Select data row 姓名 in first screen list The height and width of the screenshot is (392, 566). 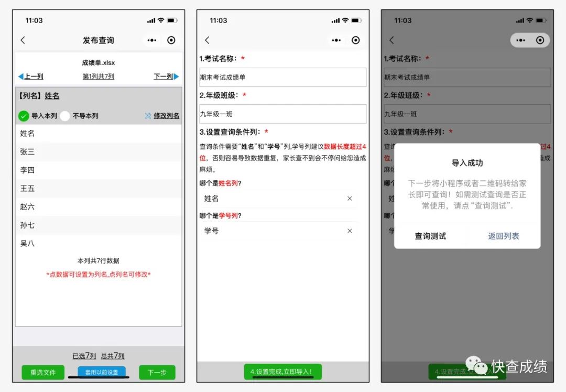click(x=99, y=134)
